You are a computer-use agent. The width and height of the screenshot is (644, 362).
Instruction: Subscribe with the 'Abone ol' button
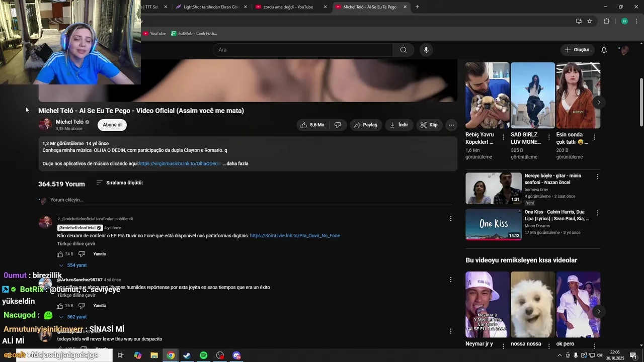coord(112,125)
